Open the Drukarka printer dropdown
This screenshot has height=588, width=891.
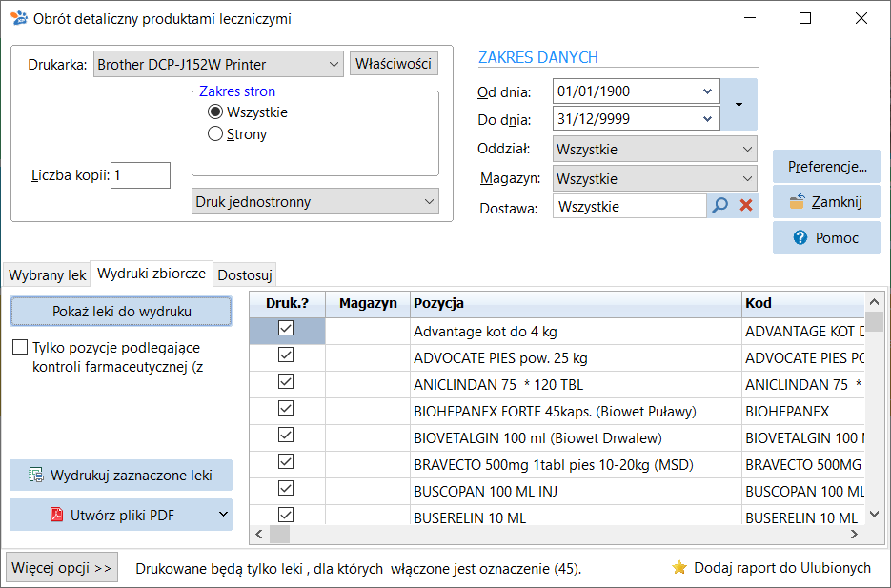(x=334, y=64)
